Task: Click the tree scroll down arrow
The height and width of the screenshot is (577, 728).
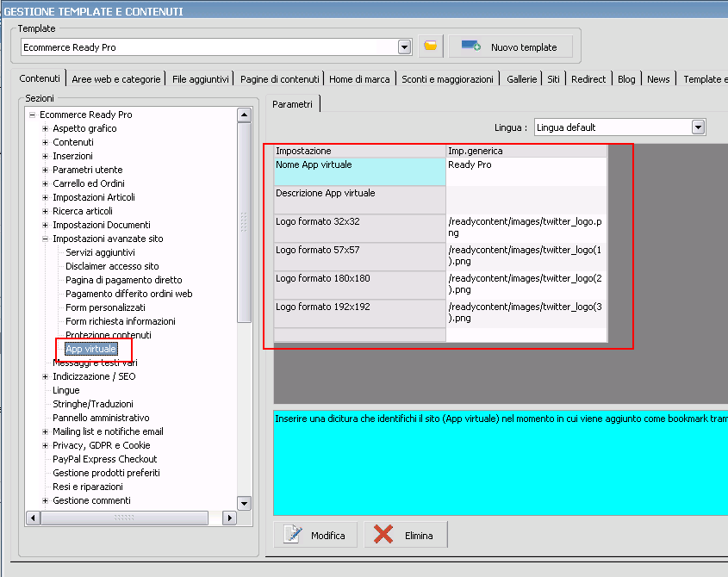Action: [244, 503]
